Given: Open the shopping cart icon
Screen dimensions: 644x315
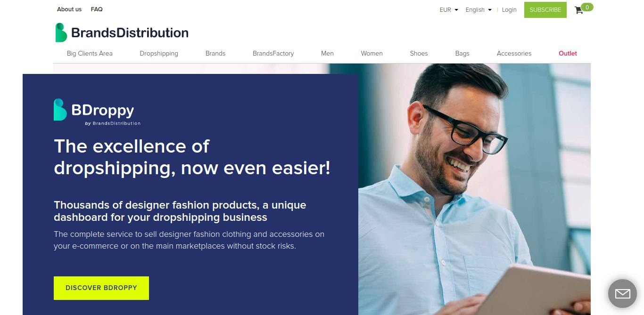Looking at the screenshot, I should pyautogui.click(x=579, y=10).
